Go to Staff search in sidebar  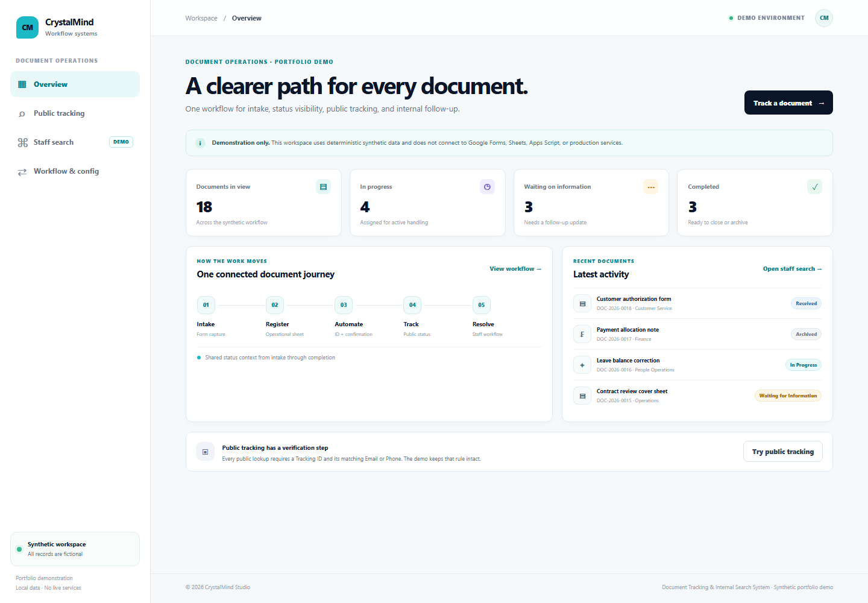coord(75,142)
